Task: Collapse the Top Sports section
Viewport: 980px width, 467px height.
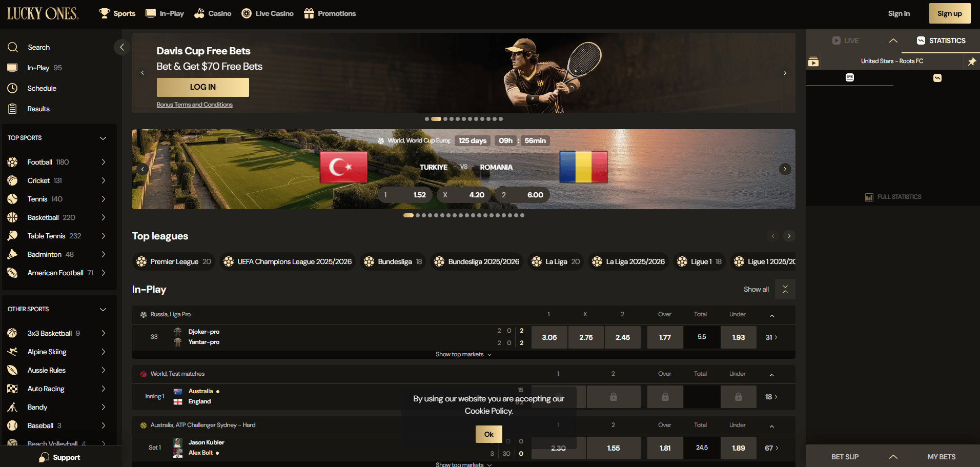Action: tap(103, 138)
